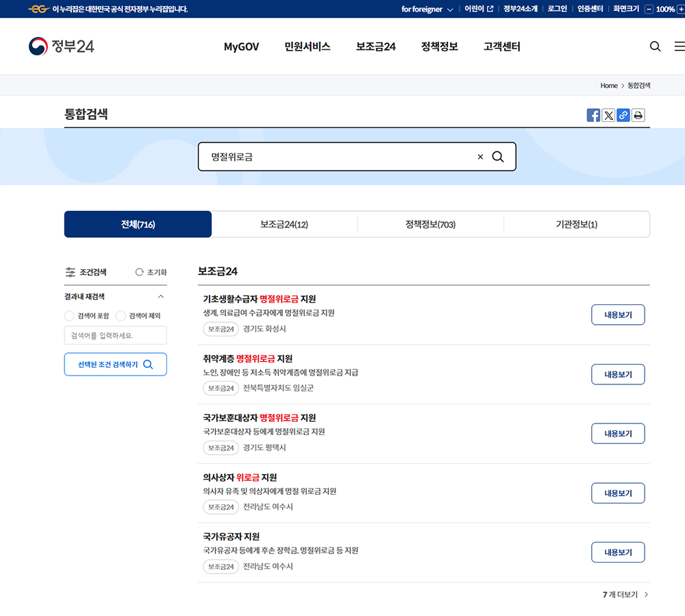Copy the page link using the link icon

point(623,115)
